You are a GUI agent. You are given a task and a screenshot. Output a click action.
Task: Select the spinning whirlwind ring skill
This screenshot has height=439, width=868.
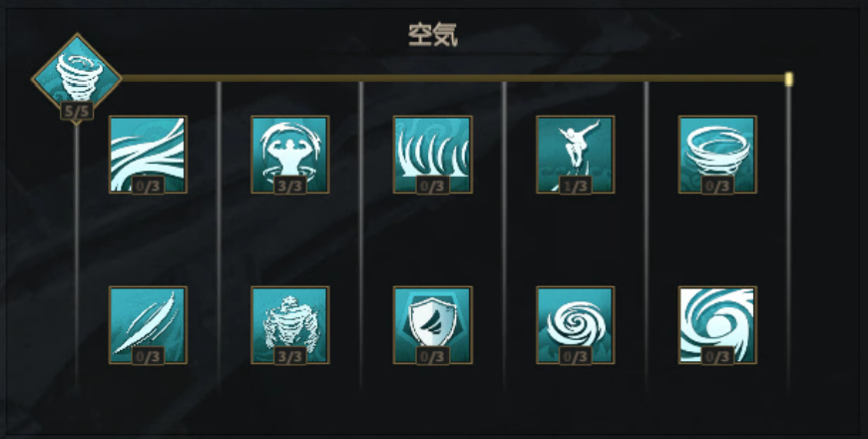[717, 155]
